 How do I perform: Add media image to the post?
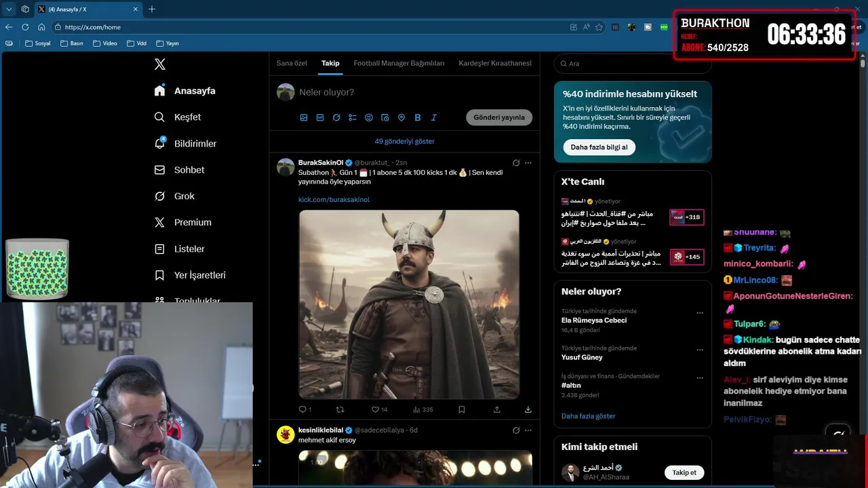coord(304,117)
